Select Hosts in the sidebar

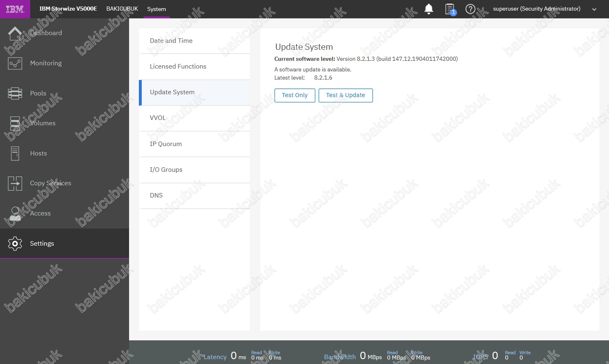point(38,153)
